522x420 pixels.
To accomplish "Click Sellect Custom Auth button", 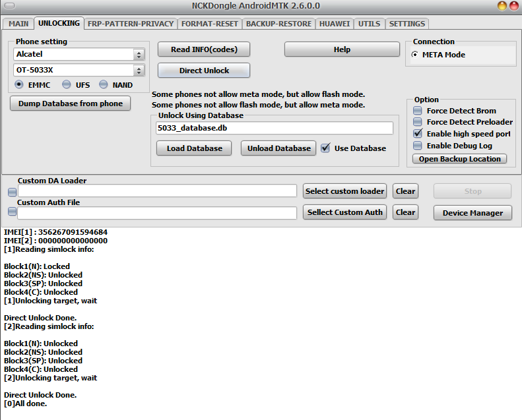I will coord(344,212).
